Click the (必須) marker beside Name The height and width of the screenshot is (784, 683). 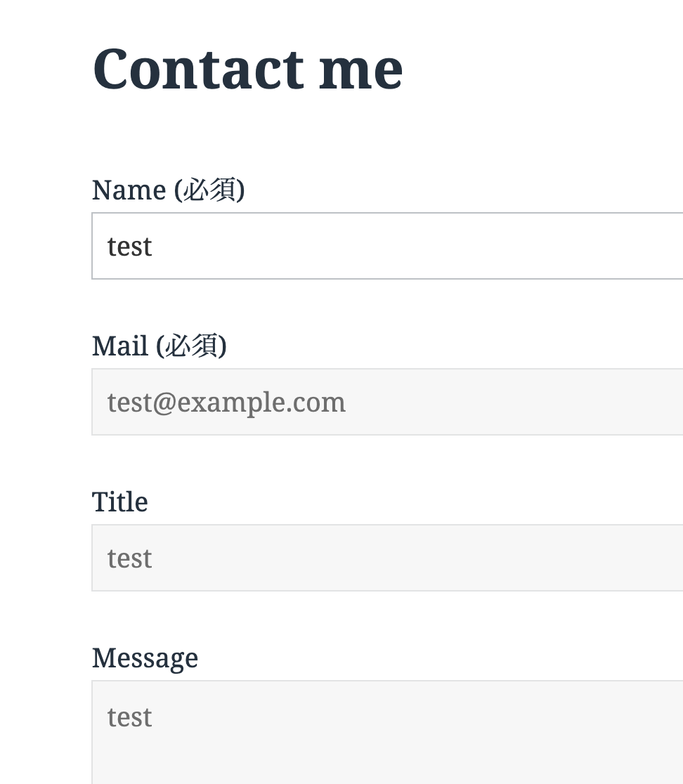tap(209, 190)
